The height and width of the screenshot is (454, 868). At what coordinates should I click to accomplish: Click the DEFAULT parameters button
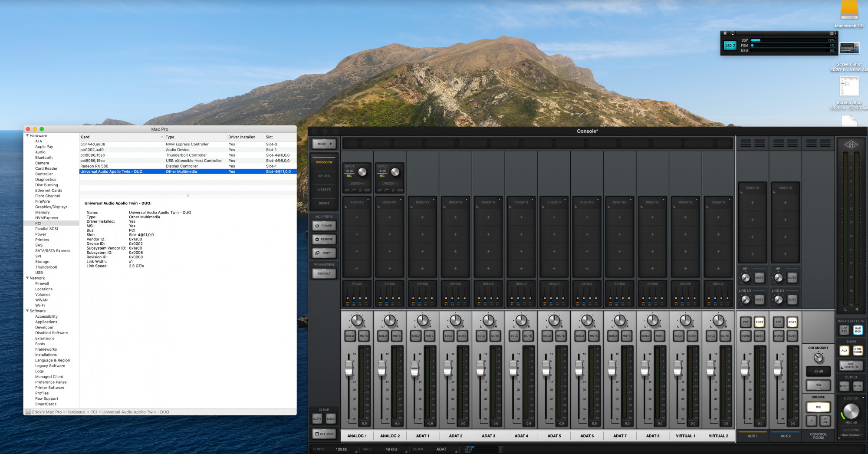point(324,273)
